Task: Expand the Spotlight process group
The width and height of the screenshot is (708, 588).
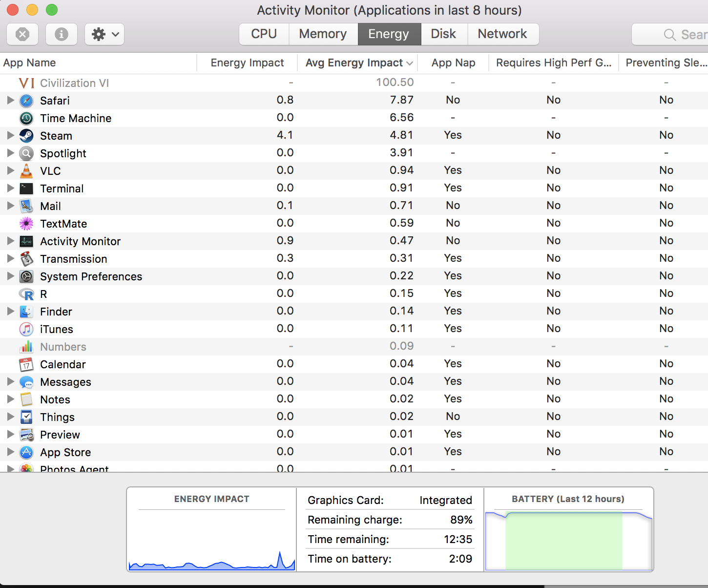Action: [x=10, y=153]
